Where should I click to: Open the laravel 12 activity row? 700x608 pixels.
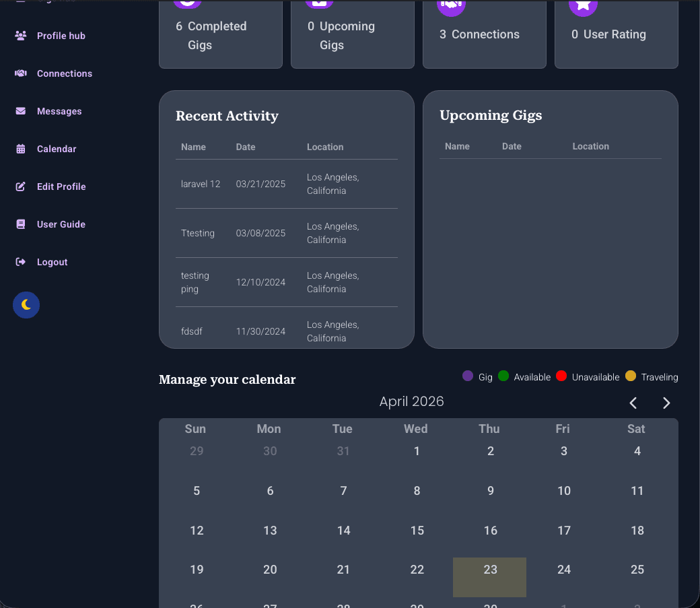286,184
